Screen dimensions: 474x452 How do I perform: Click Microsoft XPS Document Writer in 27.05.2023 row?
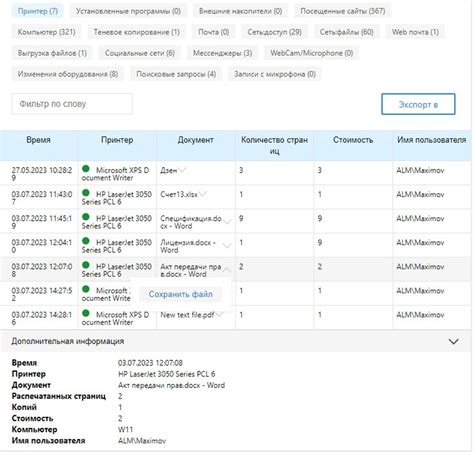pyautogui.click(x=115, y=174)
